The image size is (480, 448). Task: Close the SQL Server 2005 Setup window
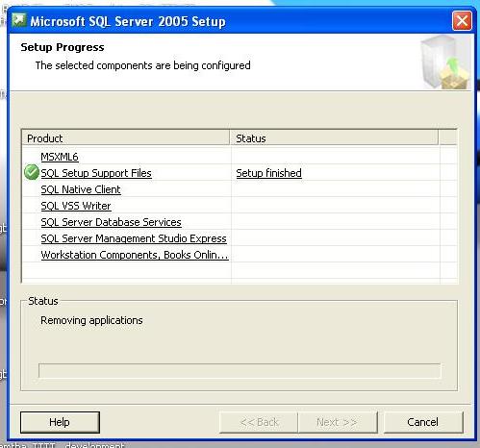(x=462, y=21)
